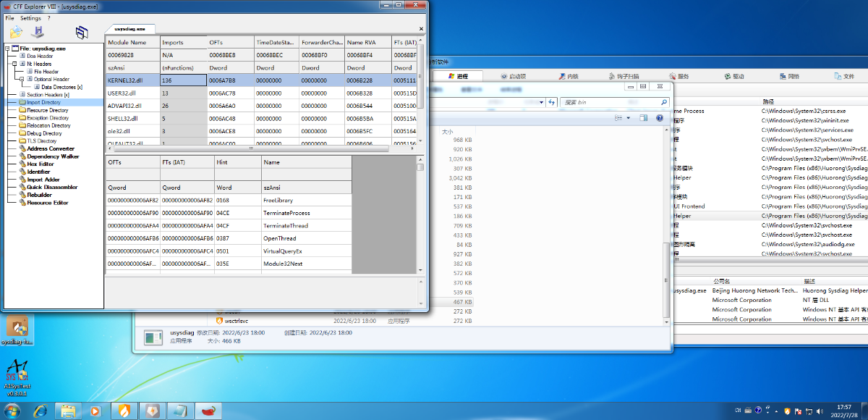
Task: Open the A1SysTest desktop shortcut
Action: click(x=16, y=379)
